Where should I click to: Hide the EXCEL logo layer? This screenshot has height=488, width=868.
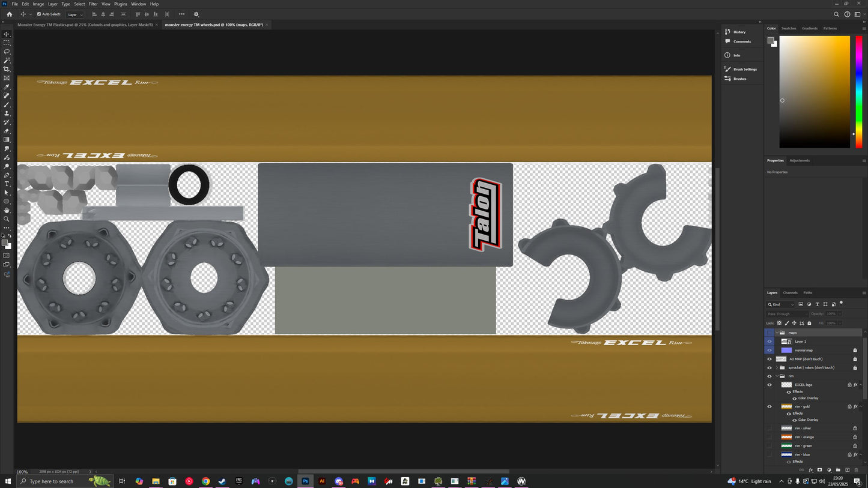pos(769,385)
